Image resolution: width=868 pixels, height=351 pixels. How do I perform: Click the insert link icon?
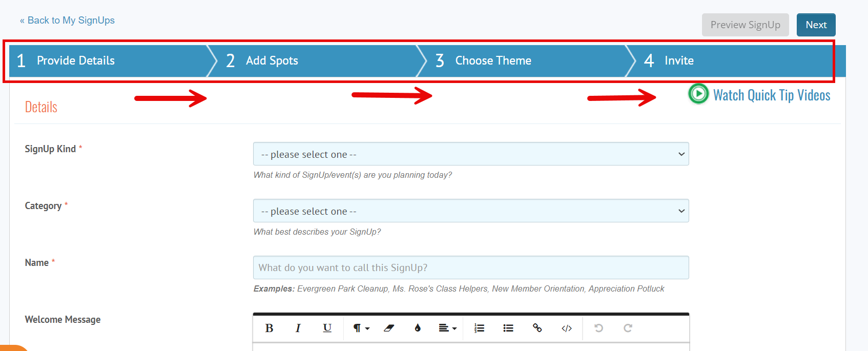(537, 328)
